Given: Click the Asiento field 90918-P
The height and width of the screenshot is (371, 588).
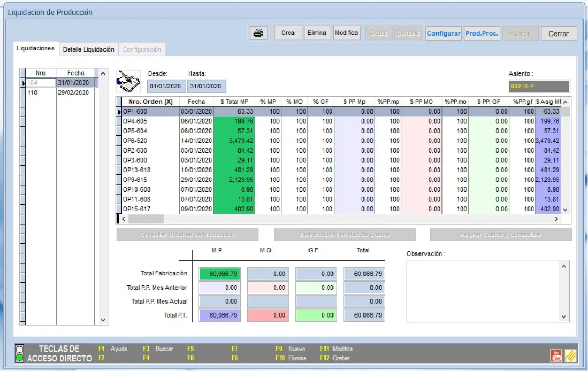Looking at the screenshot, I should click(x=539, y=86).
